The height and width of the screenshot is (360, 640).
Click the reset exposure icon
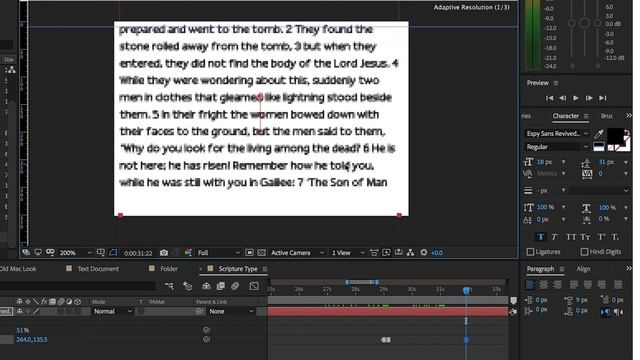click(424, 253)
